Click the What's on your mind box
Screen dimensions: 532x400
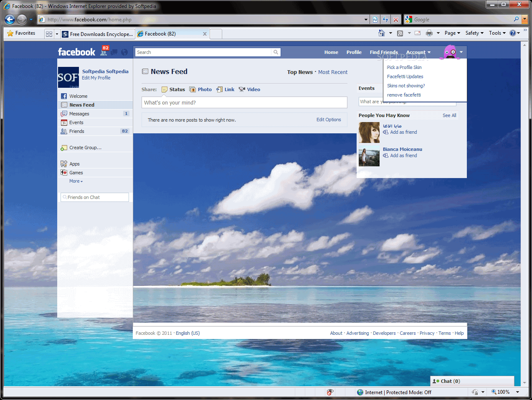244,102
